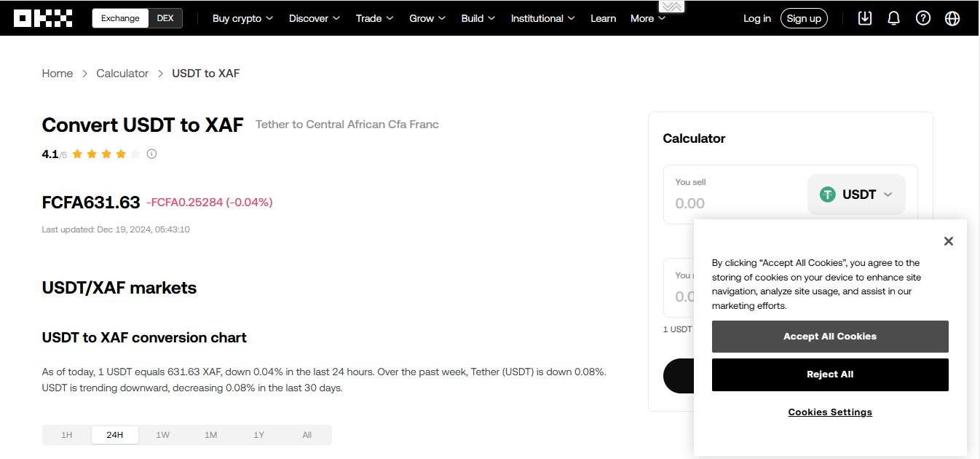Expand the Trade menu
980x459 pixels.
pyautogui.click(x=374, y=18)
